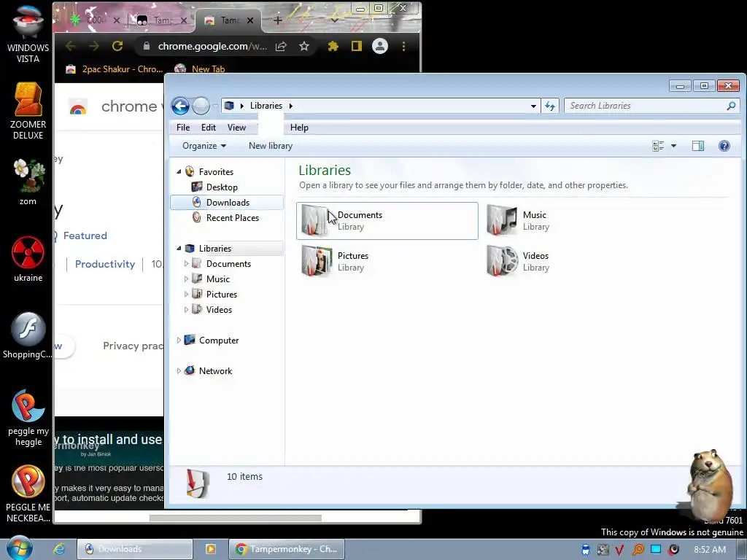The width and height of the screenshot is (747, 560).
Task: Select the Pictures library icon
Action: (317, 261)
